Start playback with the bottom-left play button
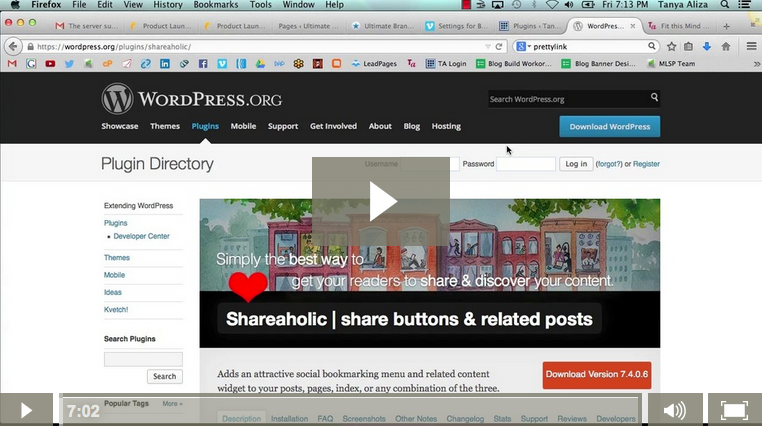This screenshot has height=426, width=764. tap(26, 410)
